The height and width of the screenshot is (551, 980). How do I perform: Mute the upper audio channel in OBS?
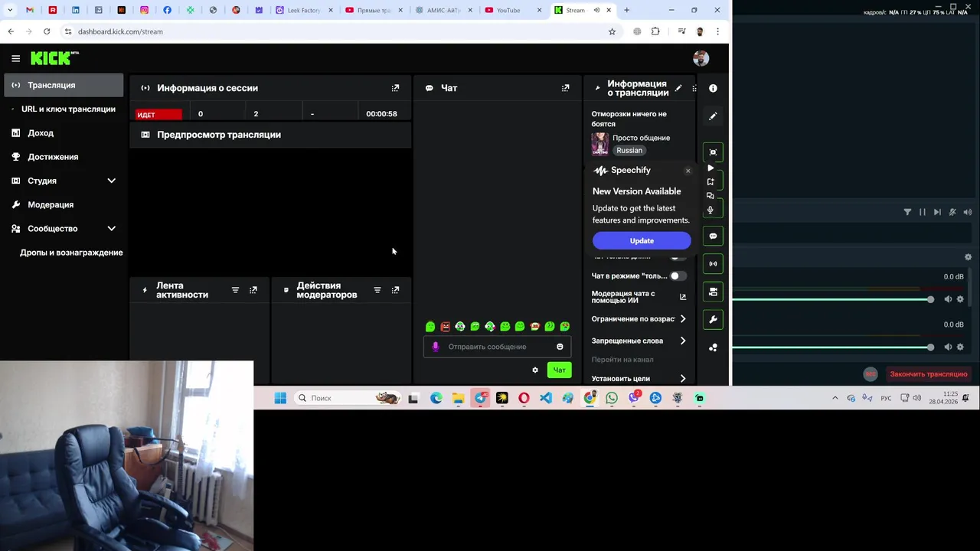[x=948, y=299]
